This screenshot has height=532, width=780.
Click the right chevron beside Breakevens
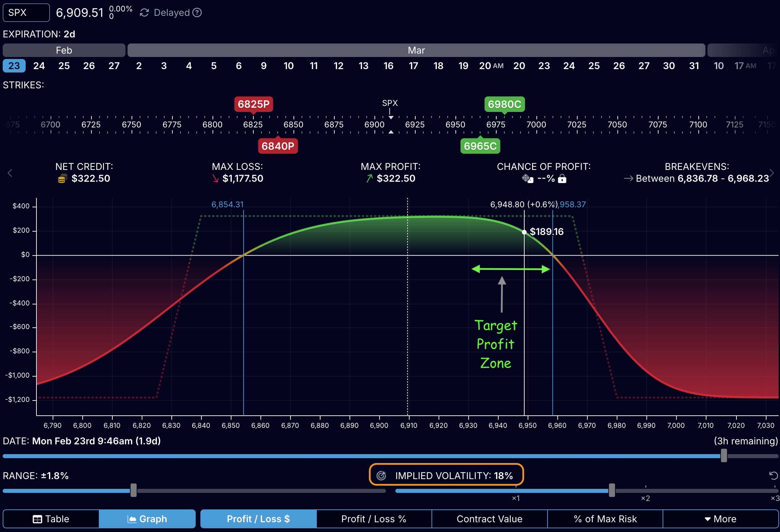click(772, 173)
